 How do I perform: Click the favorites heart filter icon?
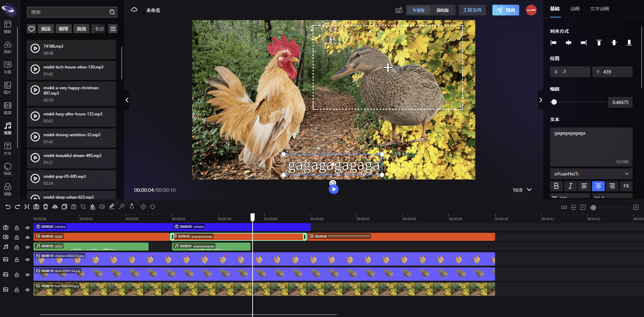coord(32,29)
